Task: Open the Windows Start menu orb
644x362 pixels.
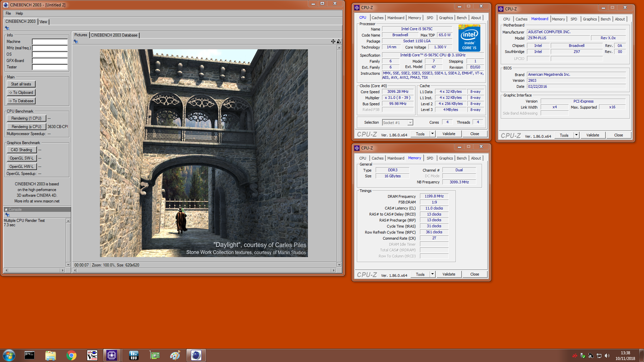Action: coord(9,355)
